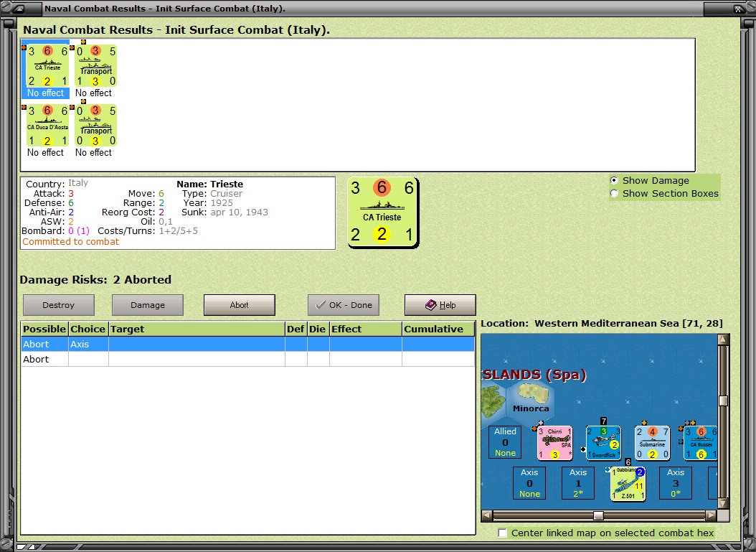The height and width of the screenshot is (552, 756).
Task: Click the 'Damage Risks: 2 Aborted' heading
Action: [x=95, y=280]
